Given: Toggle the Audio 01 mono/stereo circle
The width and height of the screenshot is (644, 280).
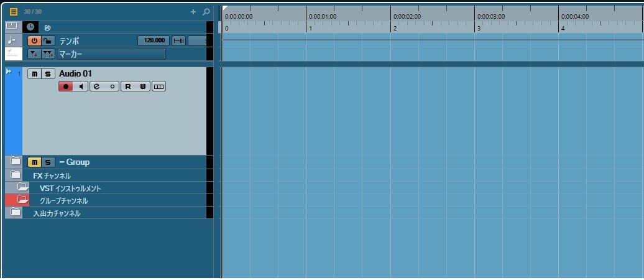Looking at the screenshot, I should (112, 86).
